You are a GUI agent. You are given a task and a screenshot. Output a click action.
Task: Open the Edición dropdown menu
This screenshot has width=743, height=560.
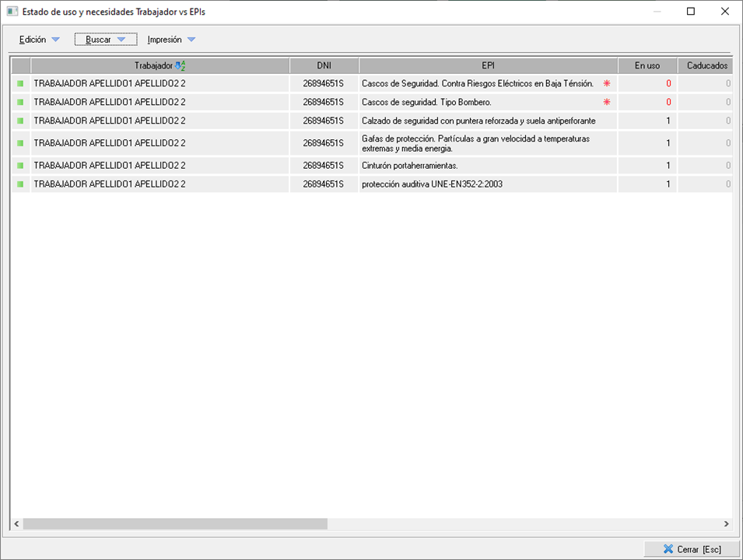point(39,40)
